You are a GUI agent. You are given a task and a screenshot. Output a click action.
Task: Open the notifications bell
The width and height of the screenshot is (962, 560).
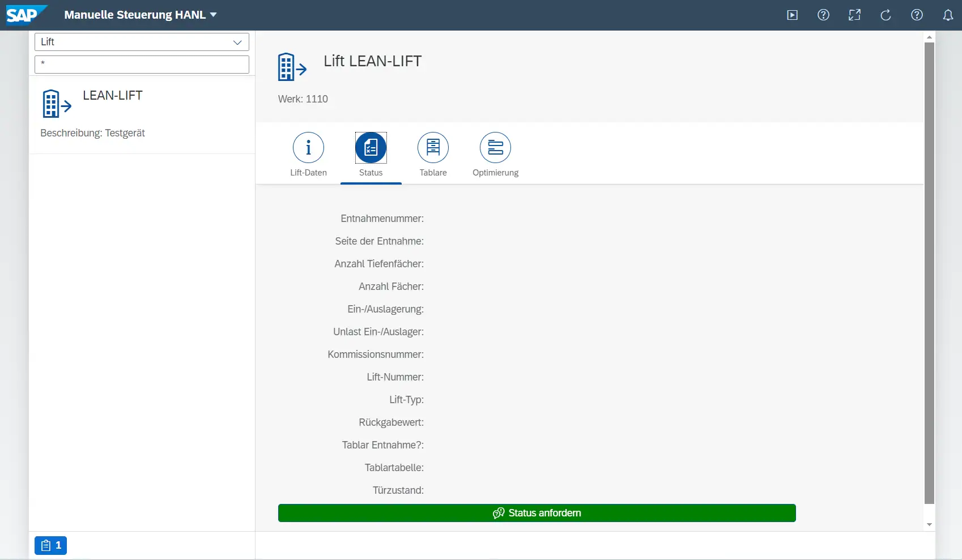pyautogui.click(x=948, y=15)
